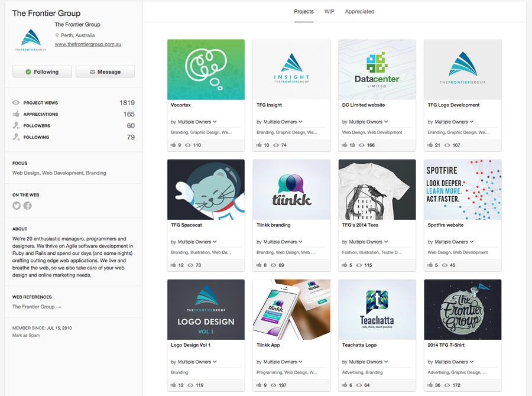Click the Appreciations thumbs-up icon in sidebar
Image resolution: width=532 pixels, height=396 pixels.
coord(16,114)
